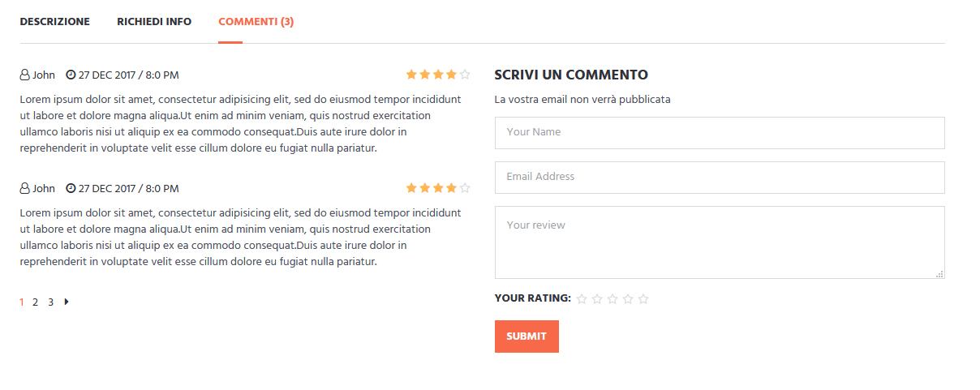Click first comment's star rating
980x390 pixels.
[438, 75]
